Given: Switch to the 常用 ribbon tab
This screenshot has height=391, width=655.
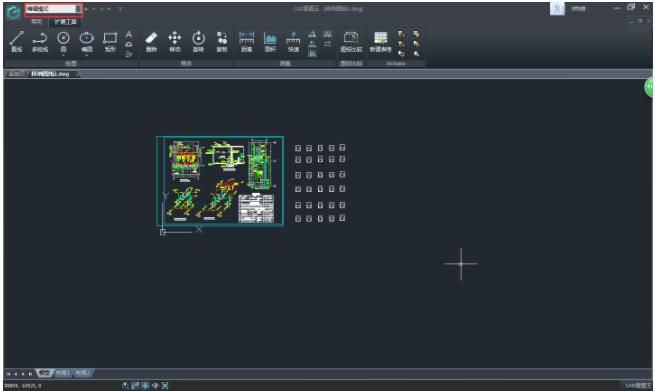Looking at the screenshot, I should [x=37, y=21].
